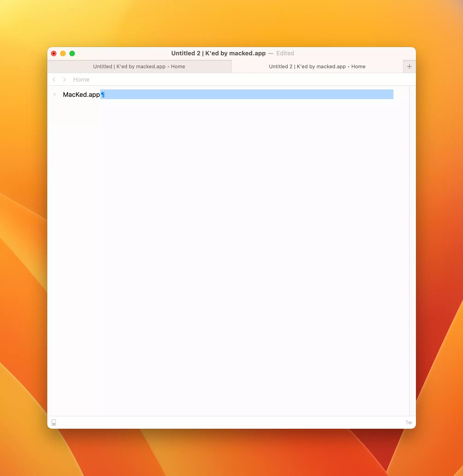
Task: Select the Untitled 2 | K'ed tab
Action: point(317,67)
